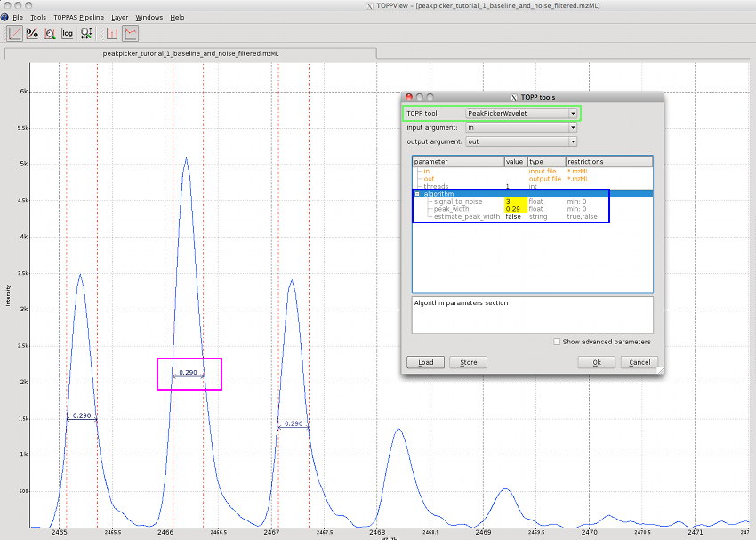
Task: Open the TOPPAS Pipeline menu
Action: pyautogui.click(x=78, y=17)
